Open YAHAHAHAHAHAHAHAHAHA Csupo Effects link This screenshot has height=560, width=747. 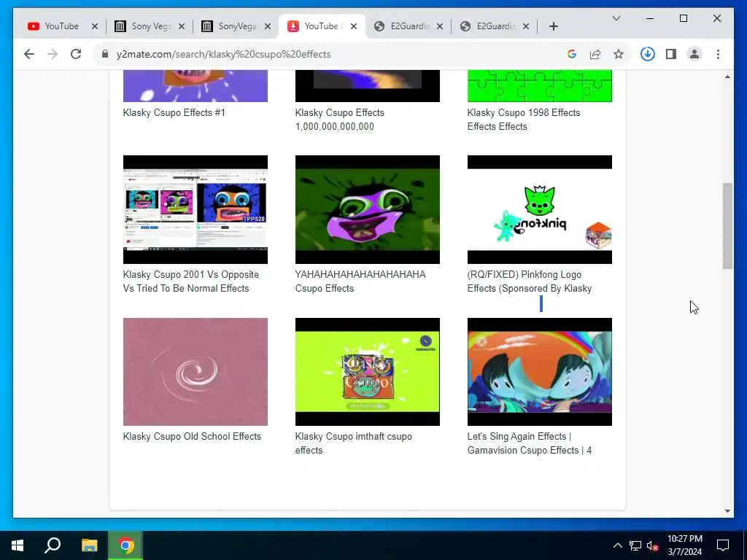point(360,281)
